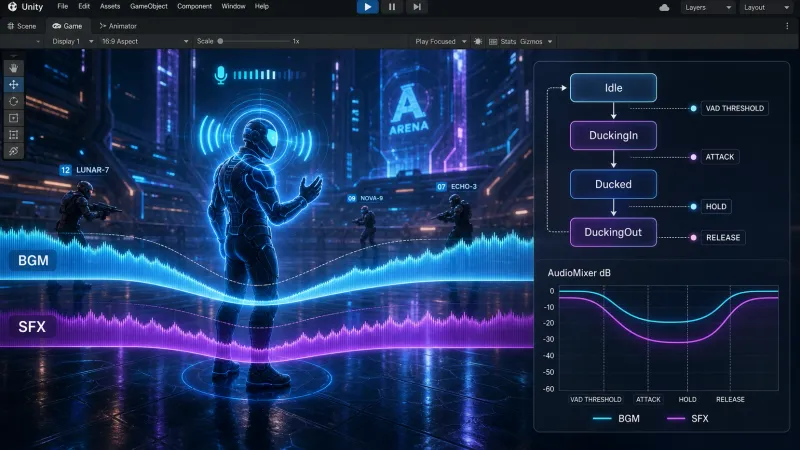Select the Hand tool in the scene toolbar
This screenshot has width=800, height=450.
point(14,68)
